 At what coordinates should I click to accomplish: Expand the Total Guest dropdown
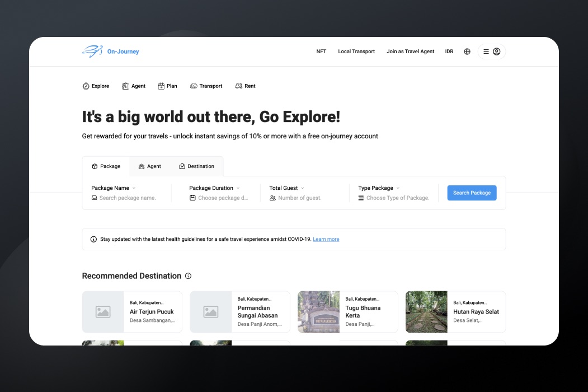point(303,188)
